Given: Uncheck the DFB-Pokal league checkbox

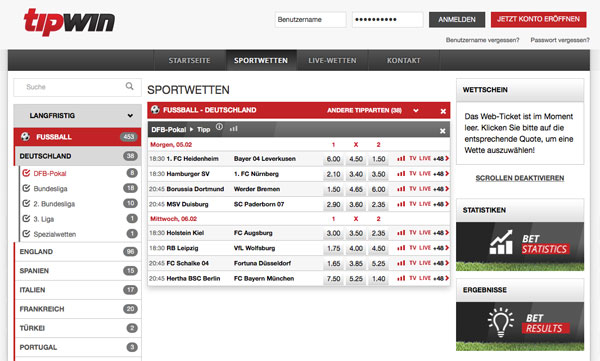Looking at the screenshot, I should 26,173.
